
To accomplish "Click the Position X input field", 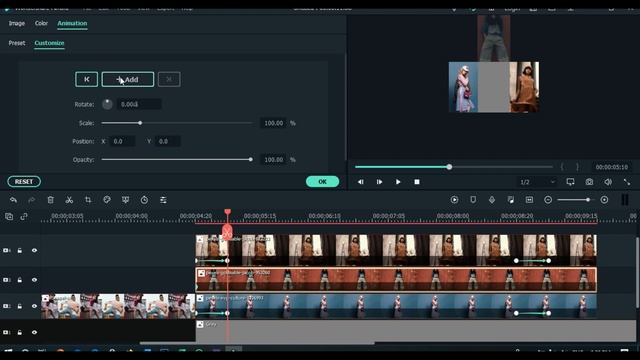I will (123, 141).
